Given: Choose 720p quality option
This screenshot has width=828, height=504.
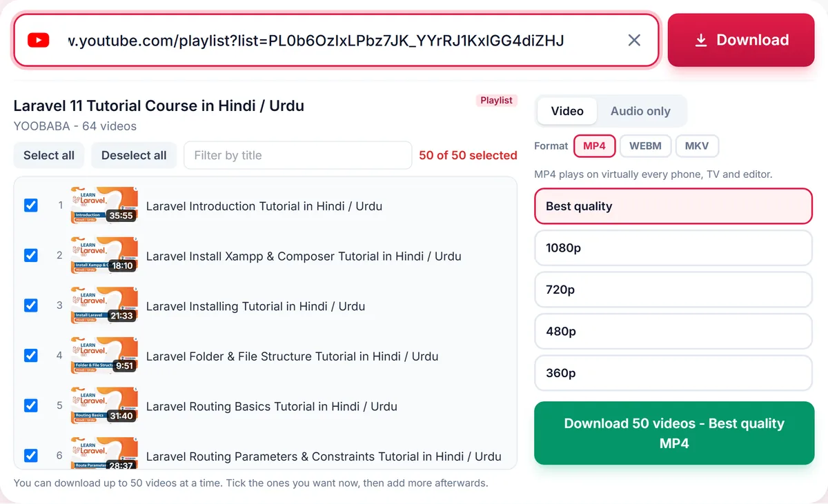Looking at the screenshot, I should 673,290.
